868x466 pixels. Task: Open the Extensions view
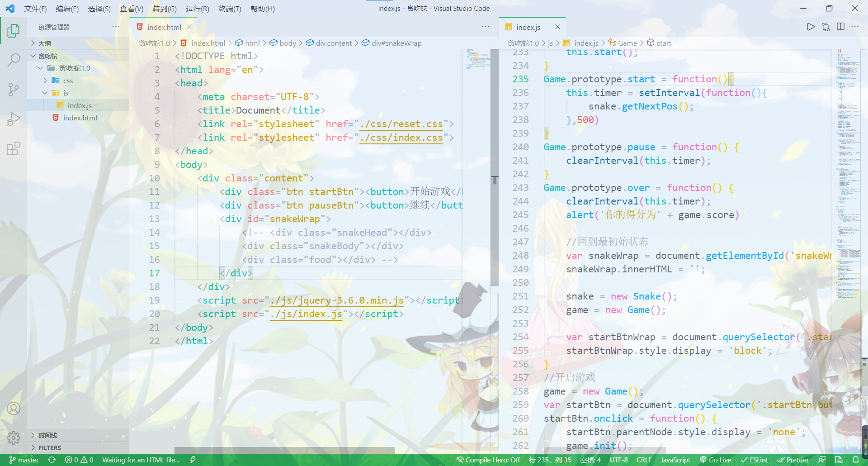(14, 148)
